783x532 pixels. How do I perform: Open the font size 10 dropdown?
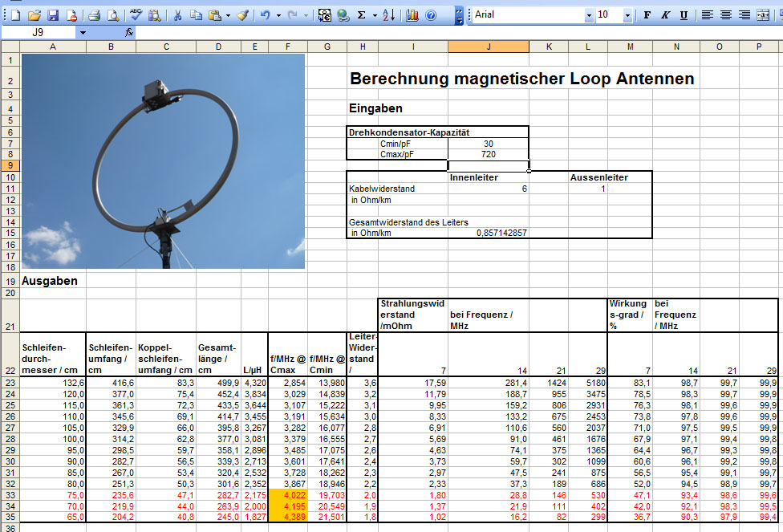click(x=626, y=15)
